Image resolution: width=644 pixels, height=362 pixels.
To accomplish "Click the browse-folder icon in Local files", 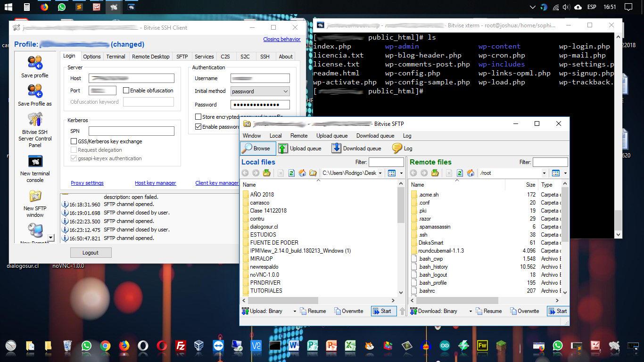I will 313,173.
